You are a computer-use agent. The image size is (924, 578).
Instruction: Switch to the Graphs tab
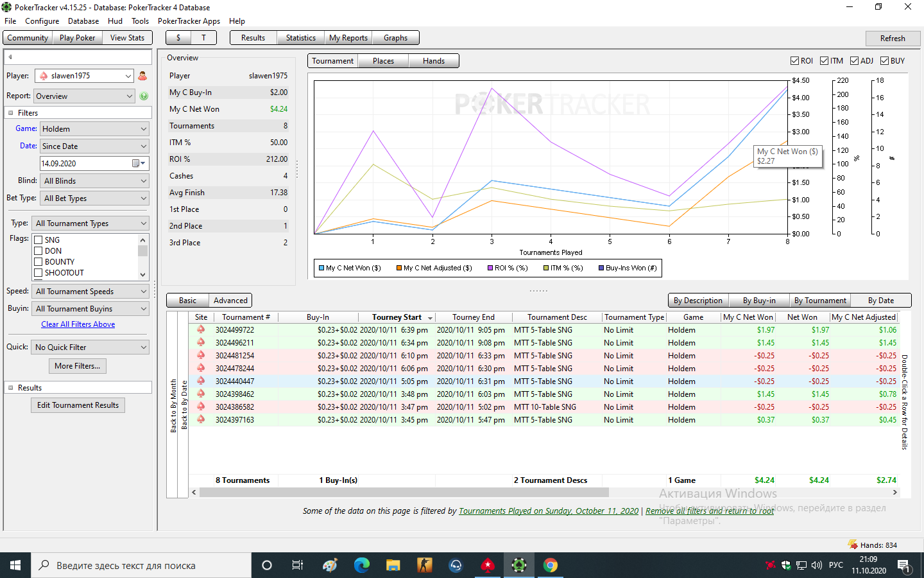tap(396, 38)
